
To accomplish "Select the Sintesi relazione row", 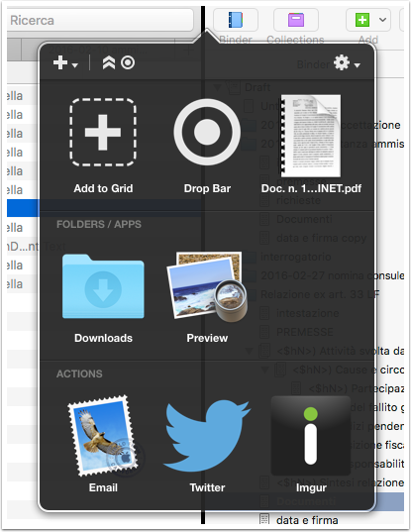I will click(x=340, y=482).
